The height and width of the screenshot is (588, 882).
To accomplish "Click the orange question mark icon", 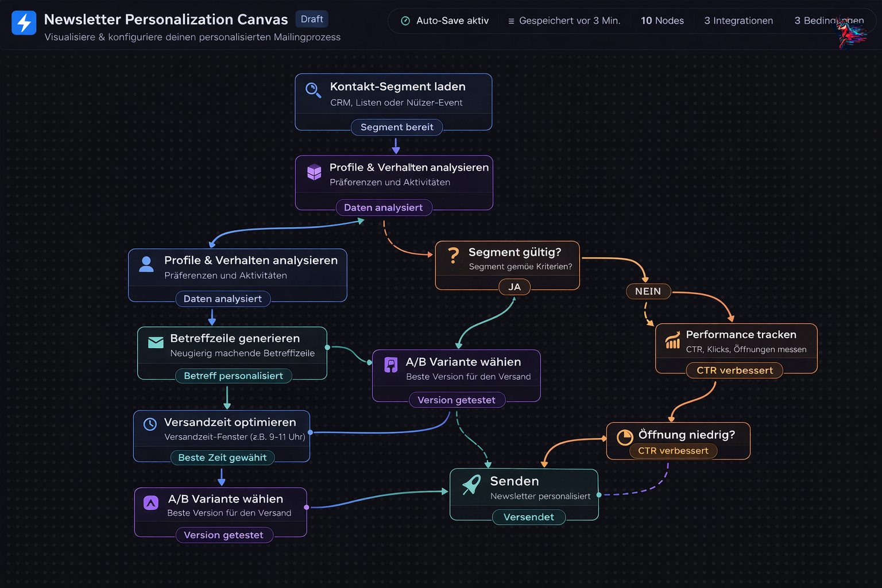I will click(453, 255).
